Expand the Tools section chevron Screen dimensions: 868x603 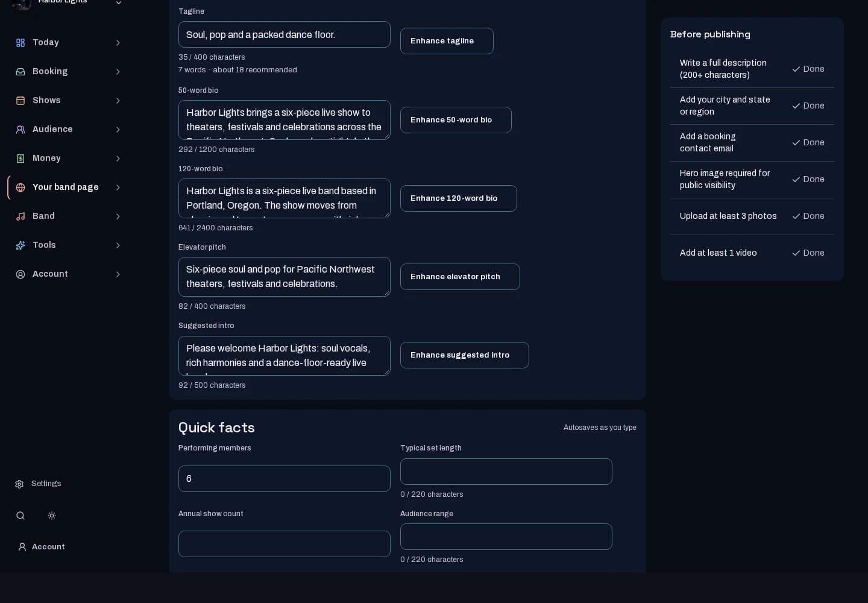pyautogui.click(x=118, y=245)
